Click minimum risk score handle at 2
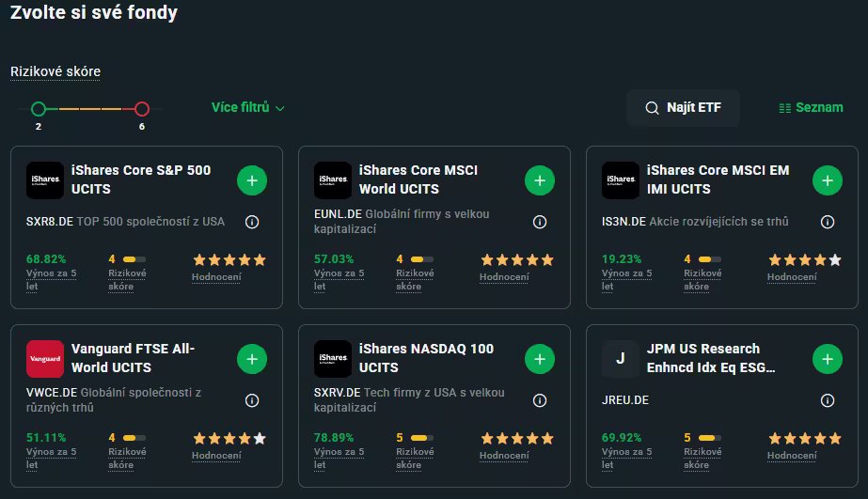This screenshot has width=868, height=499. 39,109
